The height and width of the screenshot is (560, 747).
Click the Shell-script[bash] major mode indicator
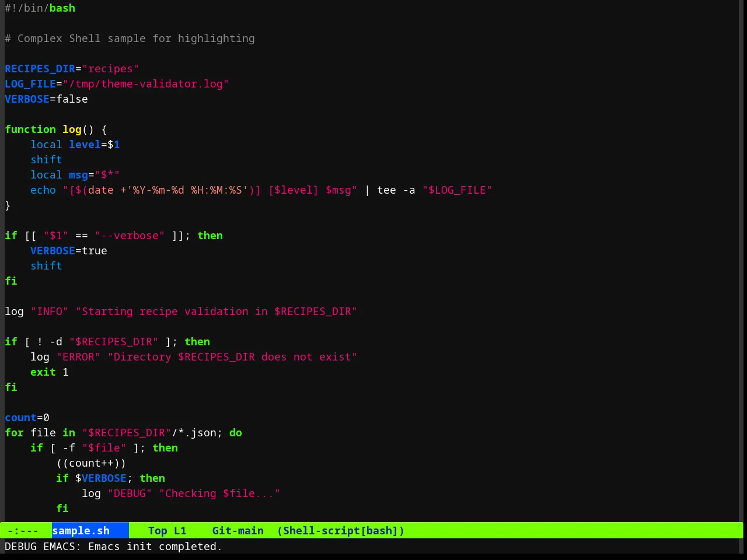(341, 531)
